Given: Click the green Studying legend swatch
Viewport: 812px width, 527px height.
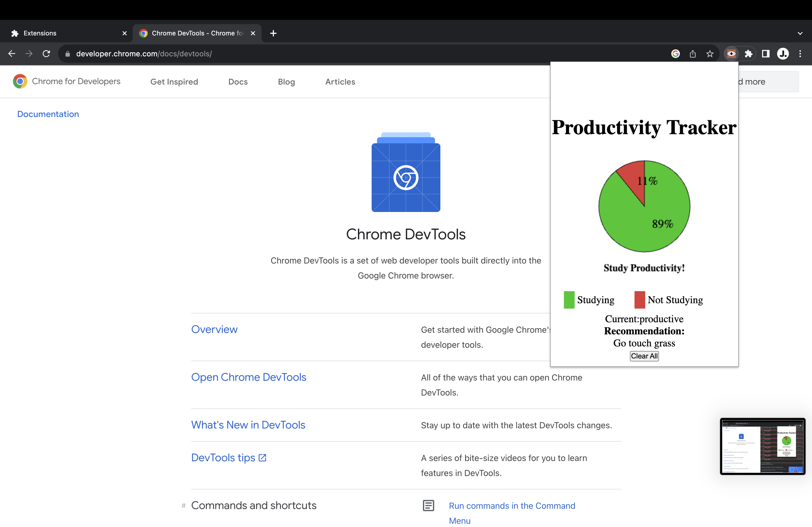Looking at the screenshot, I should (569, 300).
